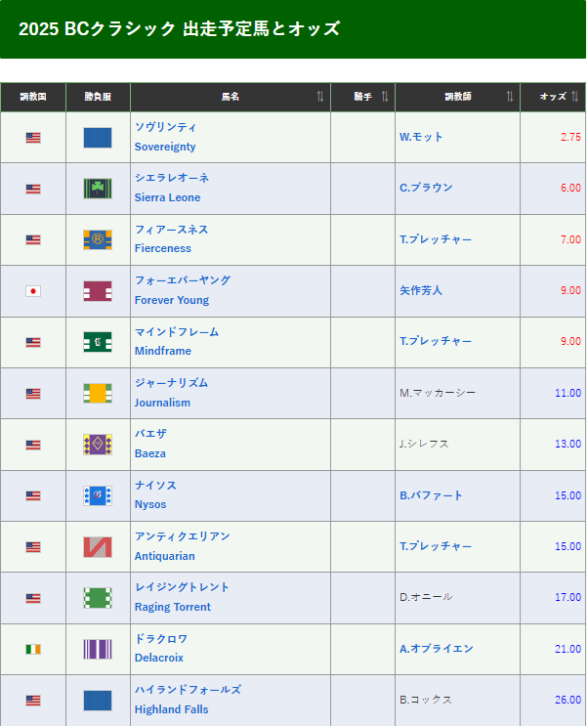The width and height of the screenshot is (588, 726).
Task: Open trainer W.モット link
Action: tap(421, 137)
